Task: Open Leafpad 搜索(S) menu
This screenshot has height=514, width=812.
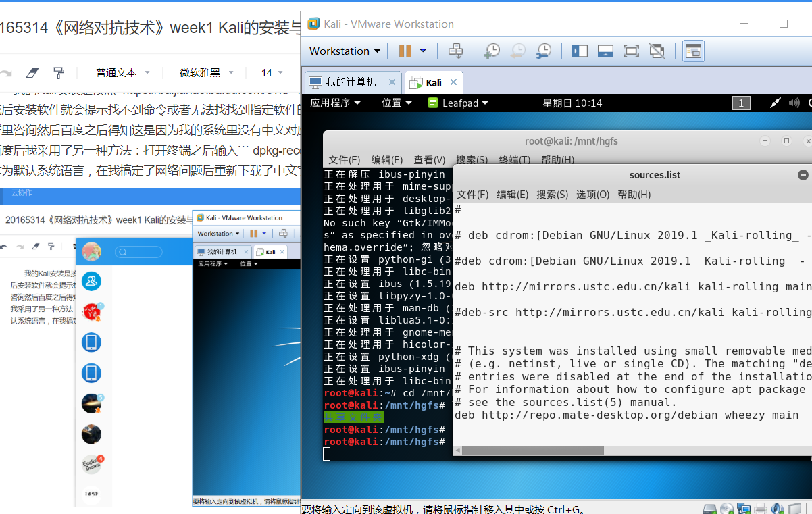Action: [552, 194]
